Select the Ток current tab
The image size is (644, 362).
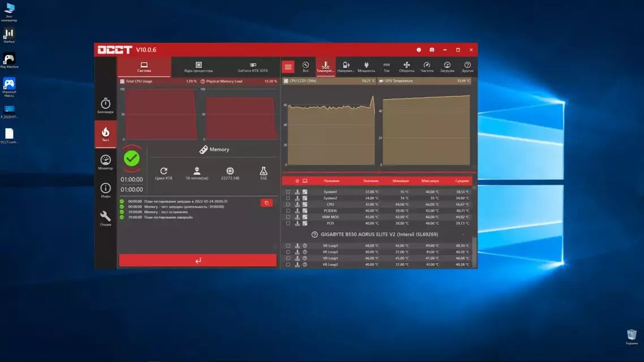click(x=386, y=67)
